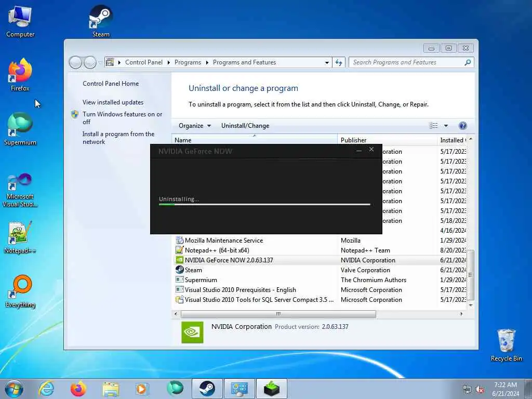532x399 pixels.
Task: Open the Windows Start menu orb
Action: tap(14, 389)
